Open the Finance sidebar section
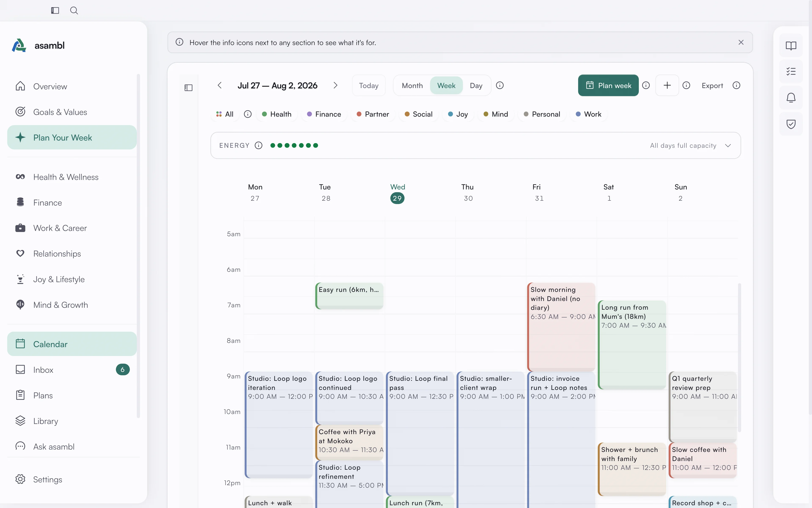 (72, 203)
